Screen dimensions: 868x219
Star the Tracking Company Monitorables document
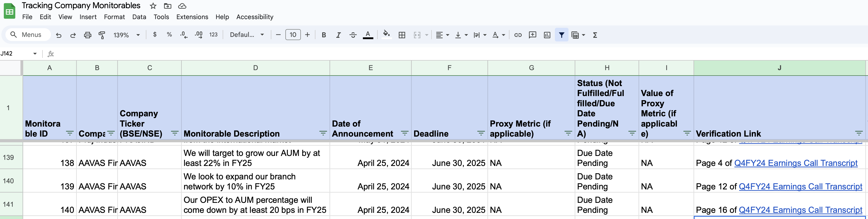click(153, 6)
